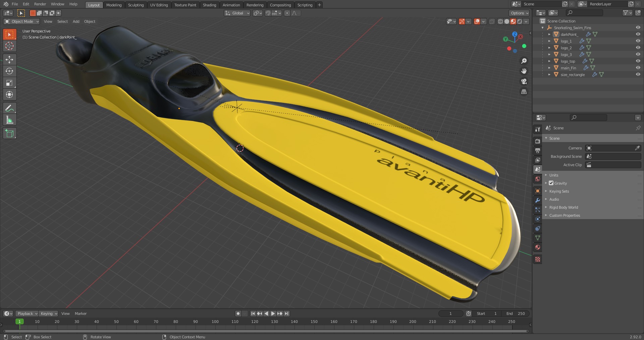Hide logo_2 object in outliner
The height and width of the screenshot is (340, 644).
638,48
